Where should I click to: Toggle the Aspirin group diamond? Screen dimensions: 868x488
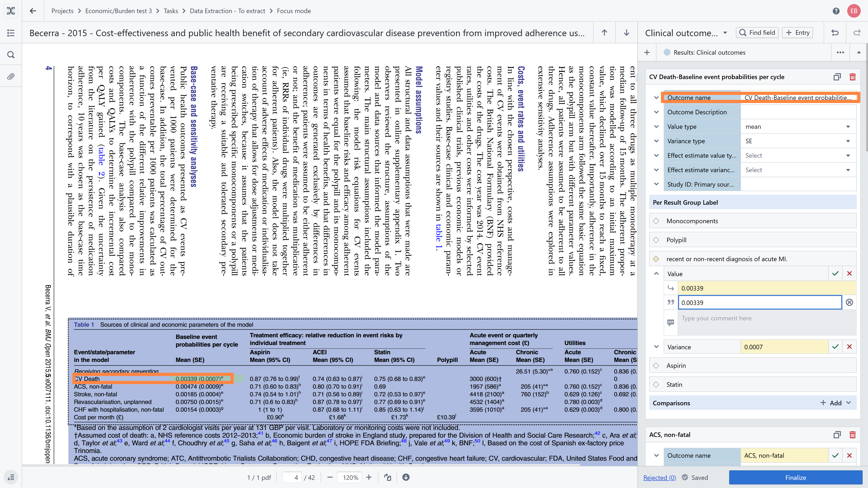pyautogui.click(x=656, y=365)
